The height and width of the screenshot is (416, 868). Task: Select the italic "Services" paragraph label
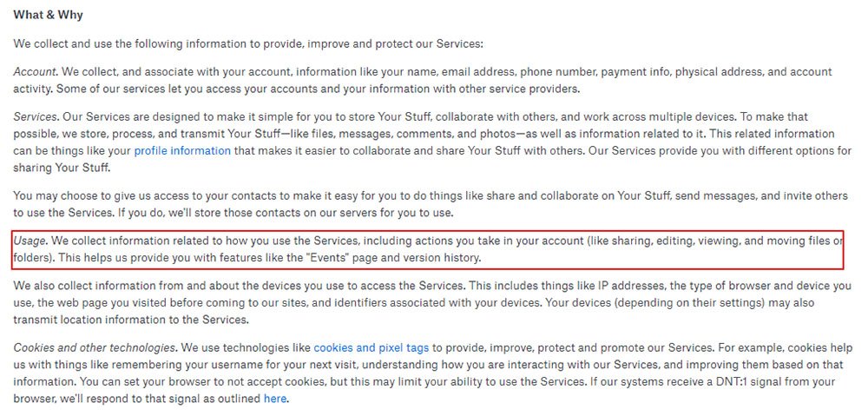36,117
